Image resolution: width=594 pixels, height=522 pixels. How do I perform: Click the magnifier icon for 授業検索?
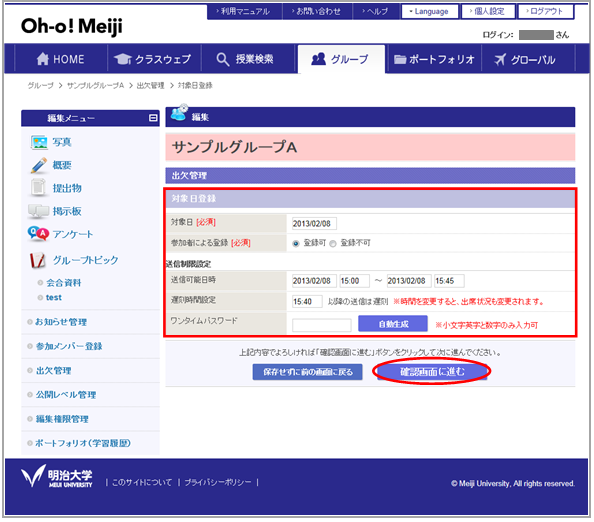click(x=223, y=59)
